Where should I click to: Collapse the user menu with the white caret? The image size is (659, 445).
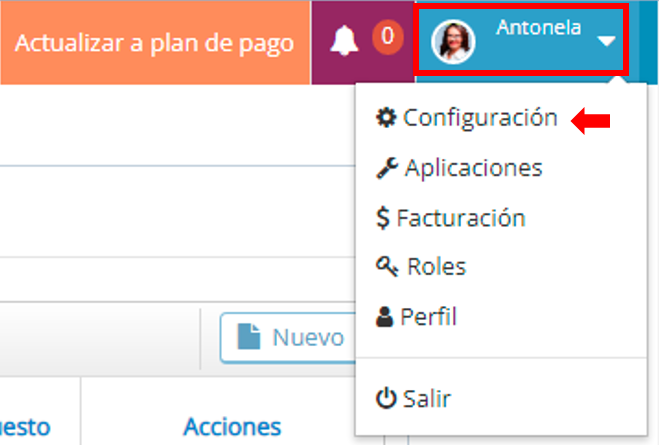tap(606, 41)
